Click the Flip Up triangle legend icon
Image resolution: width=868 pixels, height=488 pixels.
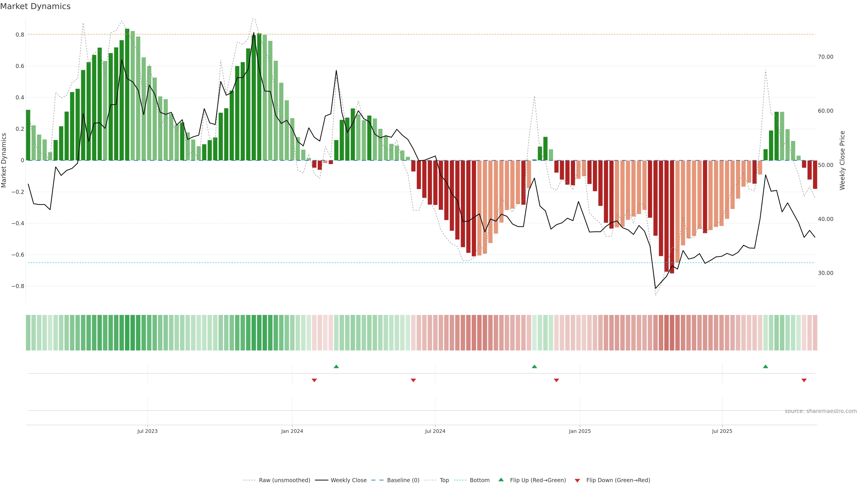tap(501, 480)
